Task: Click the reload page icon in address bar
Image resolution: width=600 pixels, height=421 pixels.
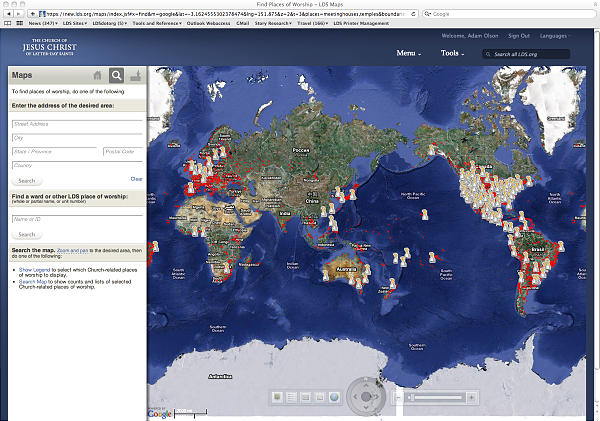Action: coord(414,14)
